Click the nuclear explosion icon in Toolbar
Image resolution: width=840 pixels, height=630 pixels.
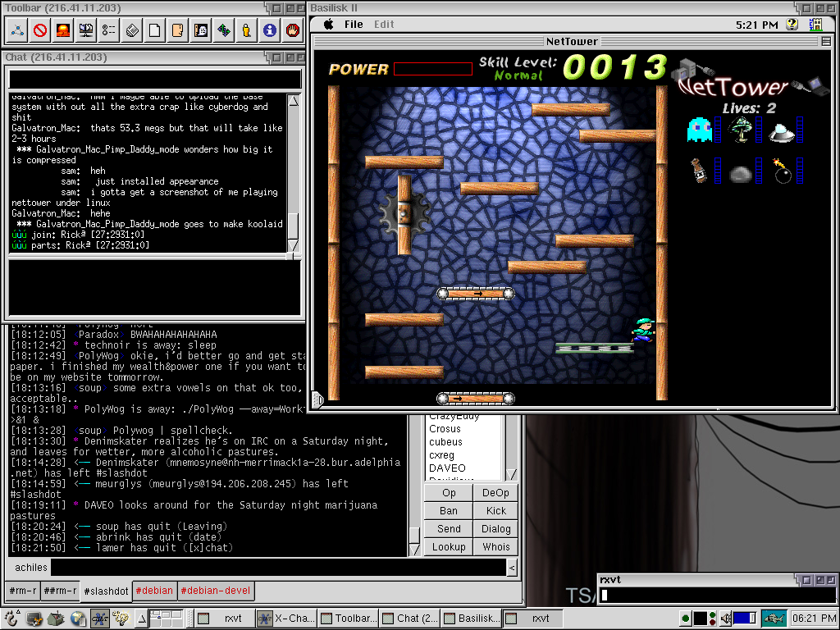[x=63, y=31]
